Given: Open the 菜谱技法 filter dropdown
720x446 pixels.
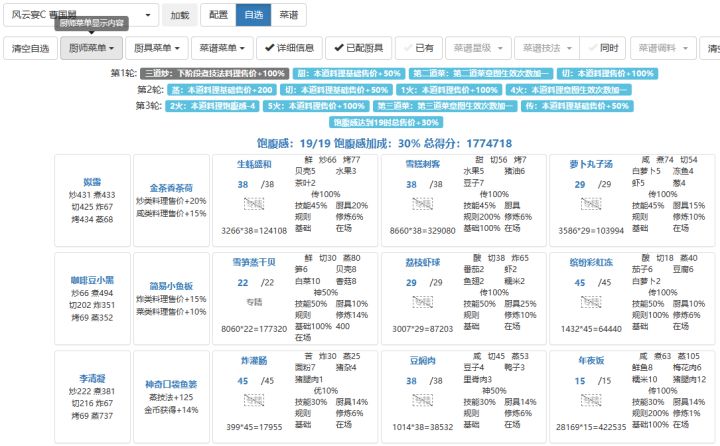Looking at the screenshot, I should tap(547, 48).
